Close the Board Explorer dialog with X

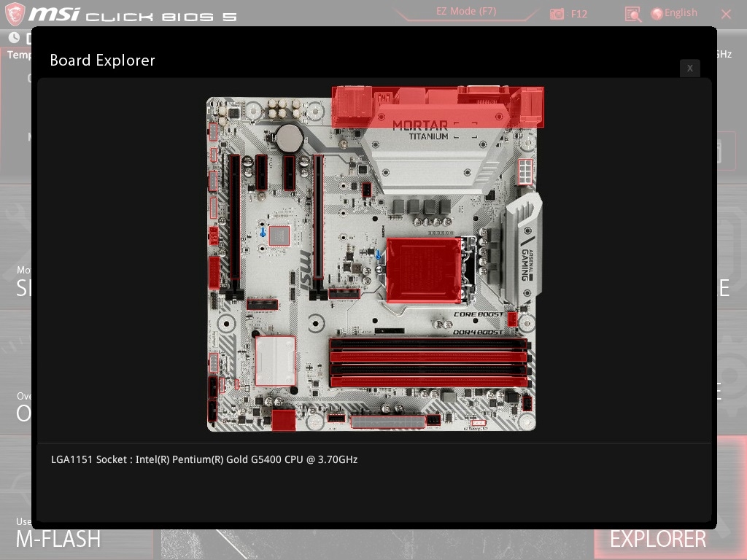point(690,69)
